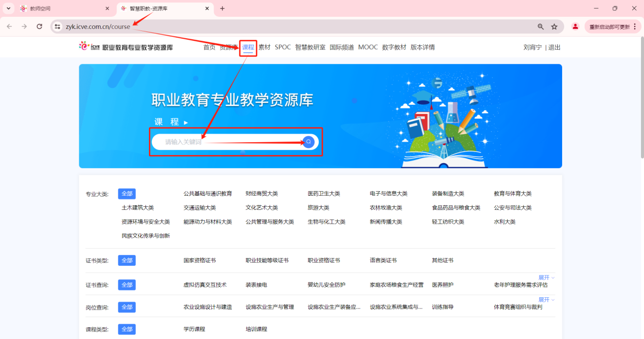The height and width of the screenshot is (339, 644).
Task: Click the search magnifier in keyword box
Action: click(308, 142)
